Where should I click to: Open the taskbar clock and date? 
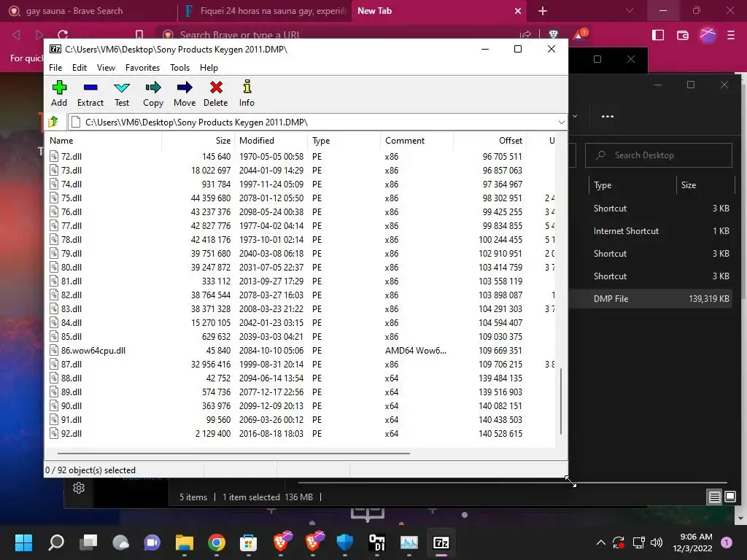[692, 542]
